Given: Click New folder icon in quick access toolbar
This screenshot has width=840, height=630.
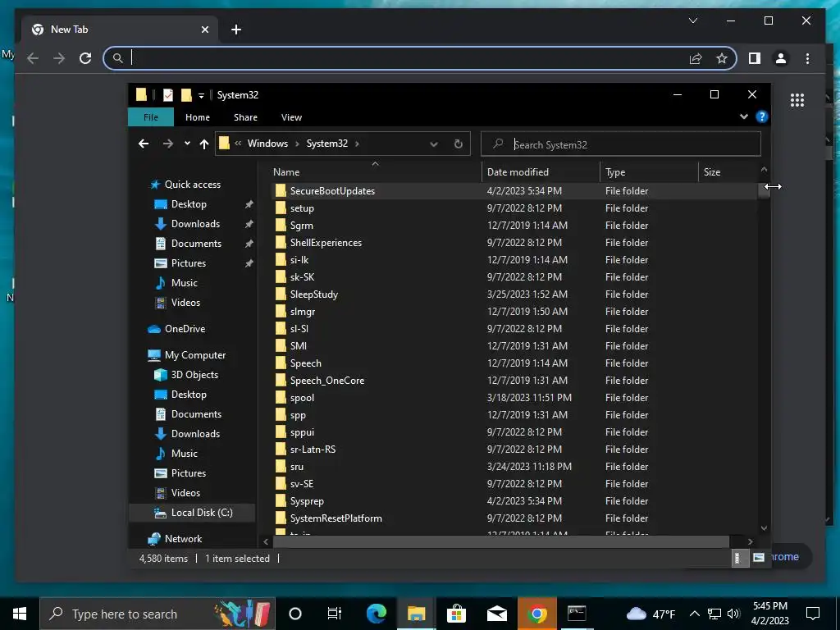Looking at the screenshot, I should pyautogui.click(x=186, y=95).
